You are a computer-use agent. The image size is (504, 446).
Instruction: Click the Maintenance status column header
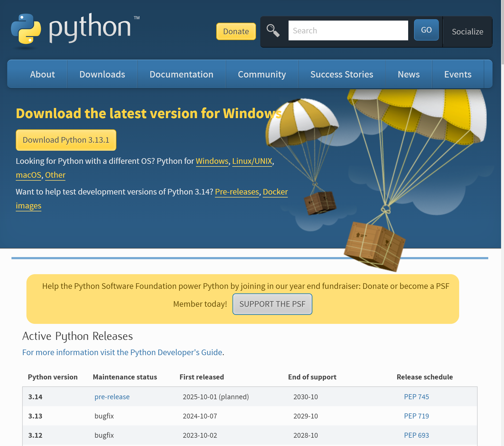pos(125,377)
